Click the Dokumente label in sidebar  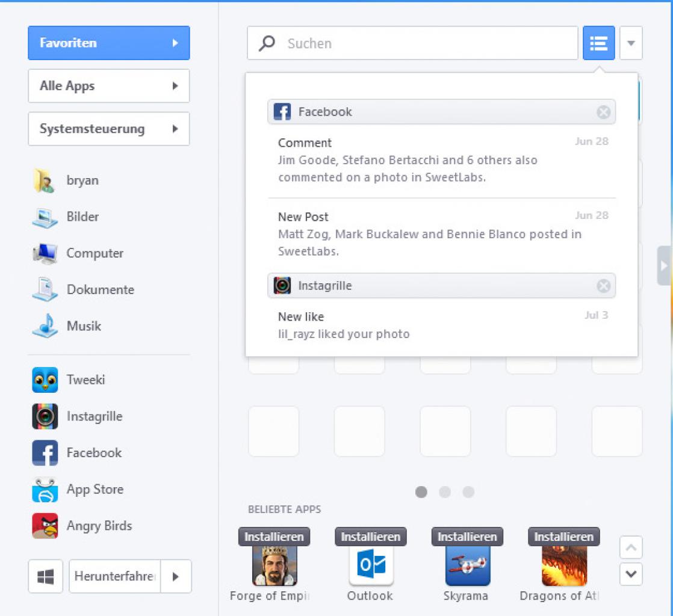[x=101, y=289]
